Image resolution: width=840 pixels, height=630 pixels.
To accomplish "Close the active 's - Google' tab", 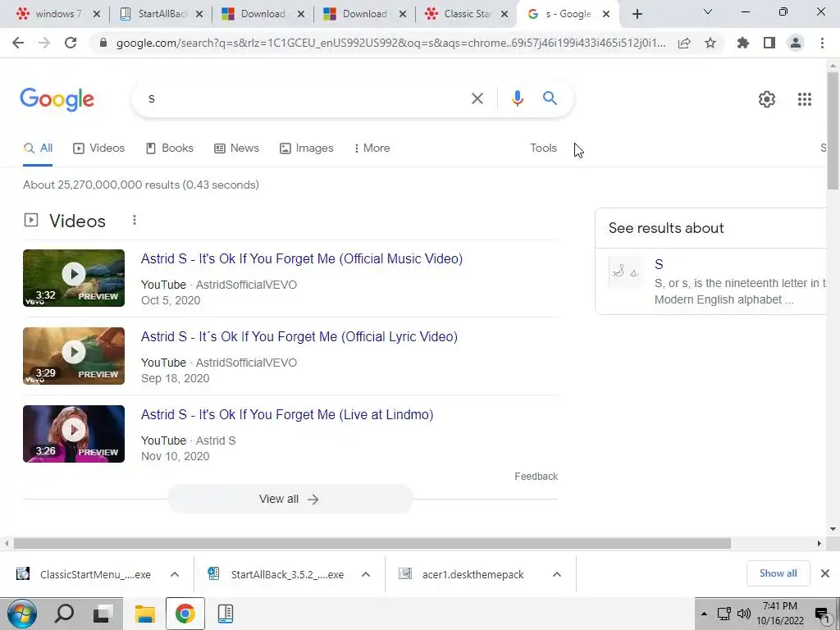I will click(x=606, y=15).
